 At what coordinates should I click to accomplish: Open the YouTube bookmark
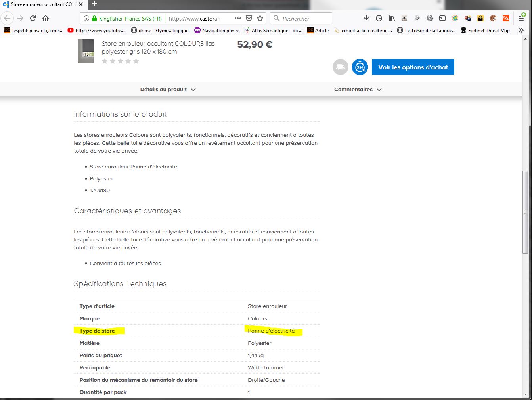click(97, 30)
